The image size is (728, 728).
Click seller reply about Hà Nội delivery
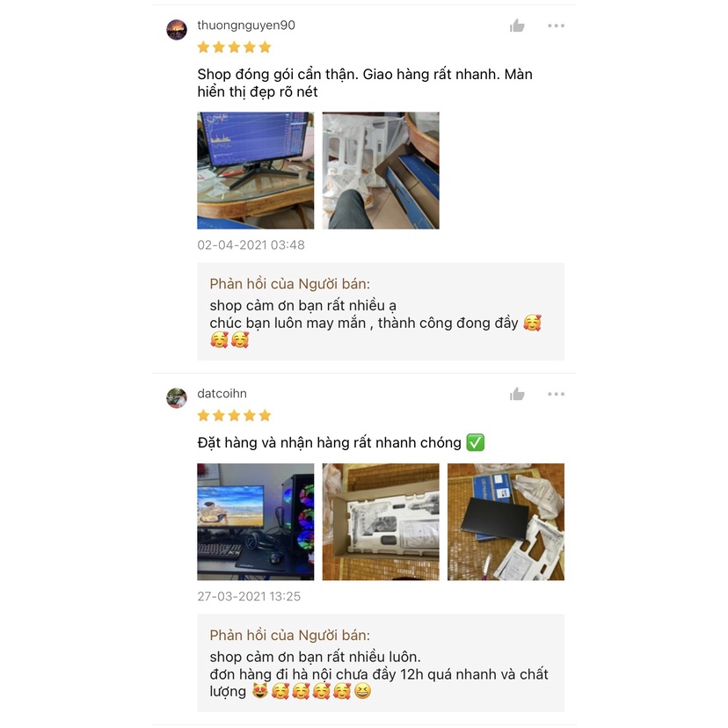pos(381,663)
